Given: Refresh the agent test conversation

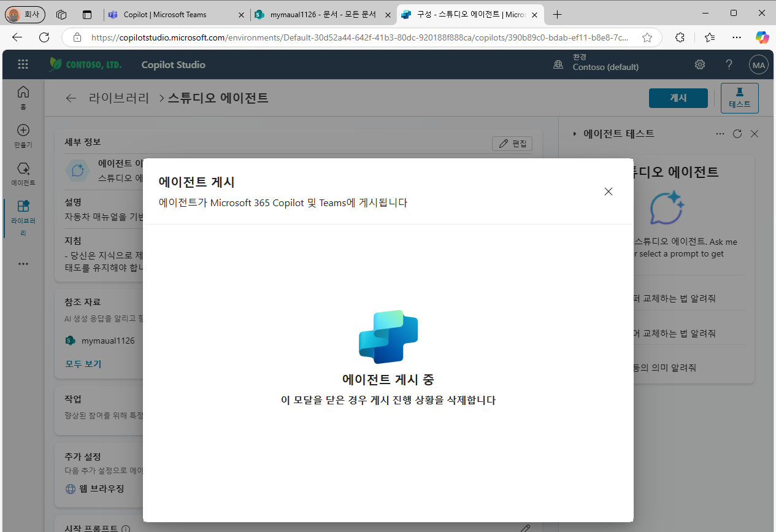Looking at the screenshot, I should (x=738, y=134).
